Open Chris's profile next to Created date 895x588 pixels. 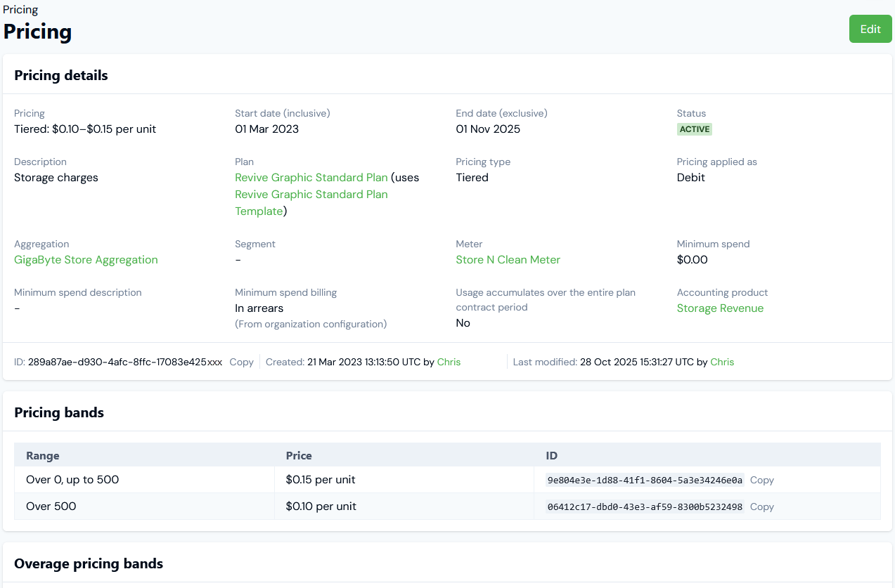[449, 362]
